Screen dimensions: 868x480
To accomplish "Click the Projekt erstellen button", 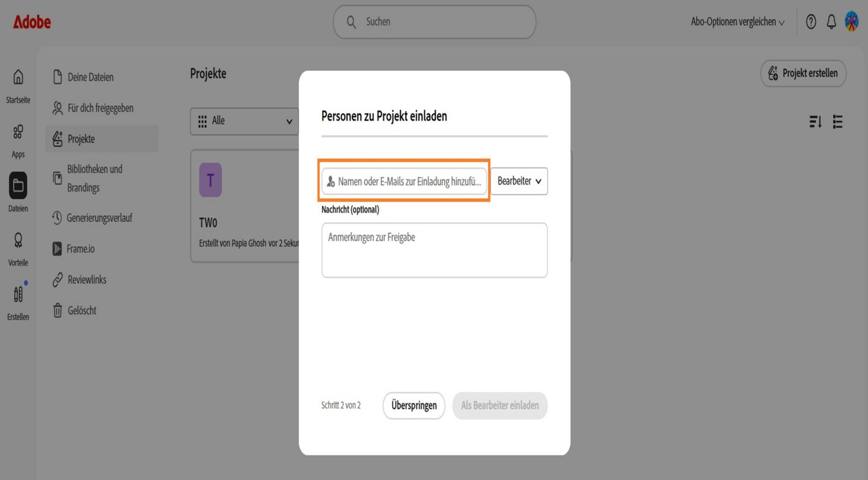I will pyautogui.click(x=803, y=73).
